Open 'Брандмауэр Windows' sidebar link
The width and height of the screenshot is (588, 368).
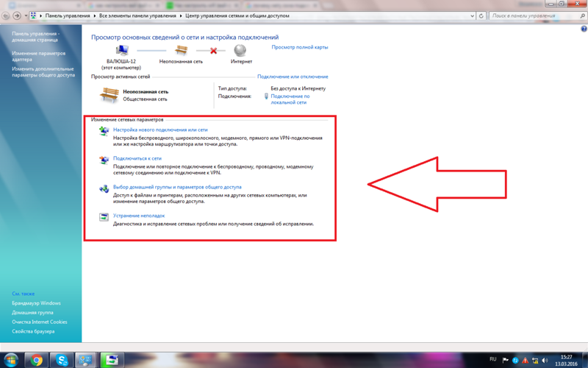coord(36,303)
